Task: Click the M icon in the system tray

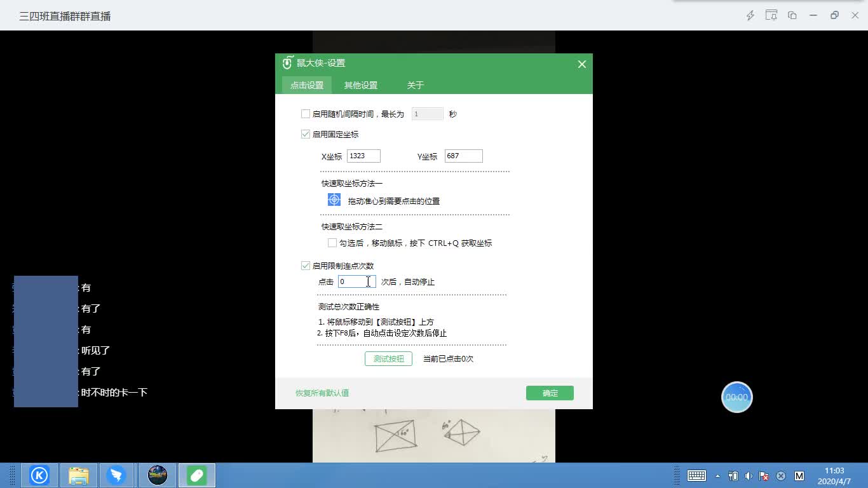Action: point(798,475)
